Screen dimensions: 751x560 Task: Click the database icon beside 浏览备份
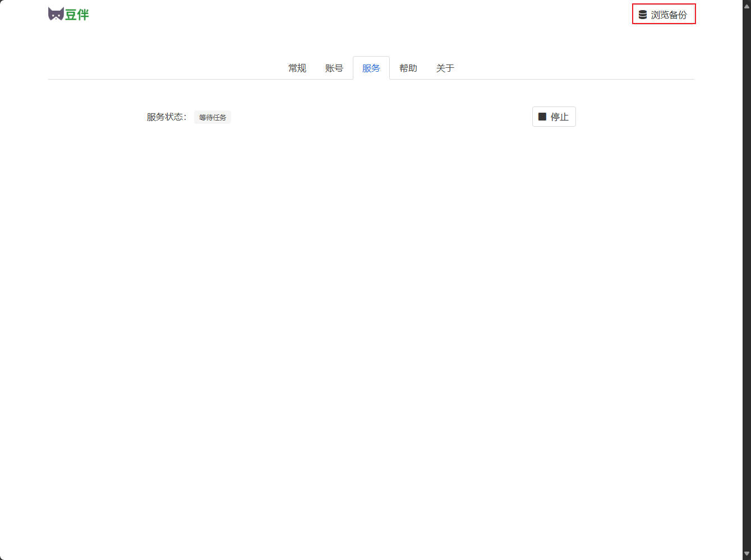(643, 15)
